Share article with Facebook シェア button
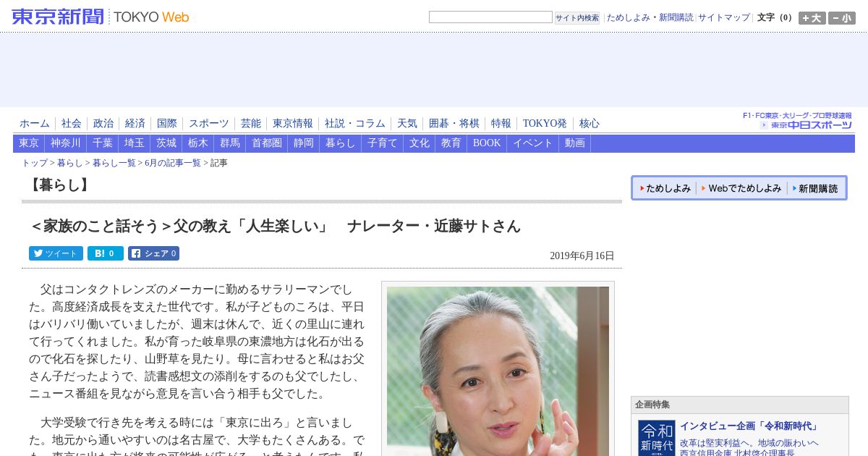The image size is (868, 456). (153, 253)
